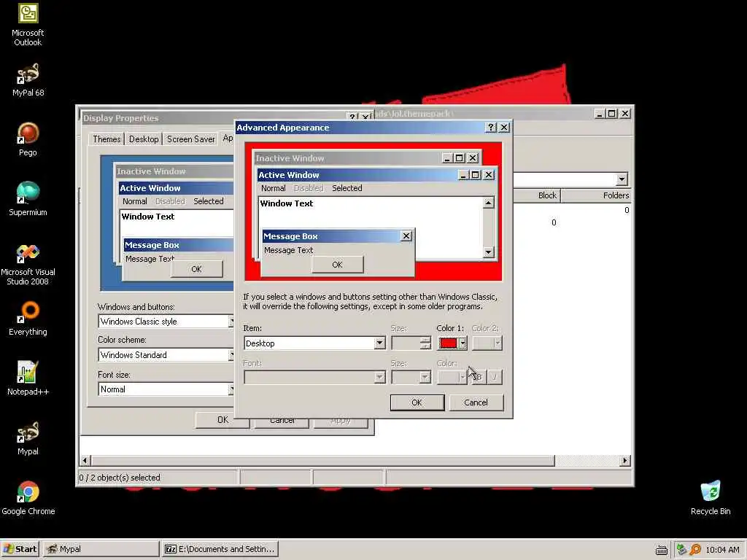Open the Microsoft Outlook desktop icon

pyautogui.click(x=28, y=24)
